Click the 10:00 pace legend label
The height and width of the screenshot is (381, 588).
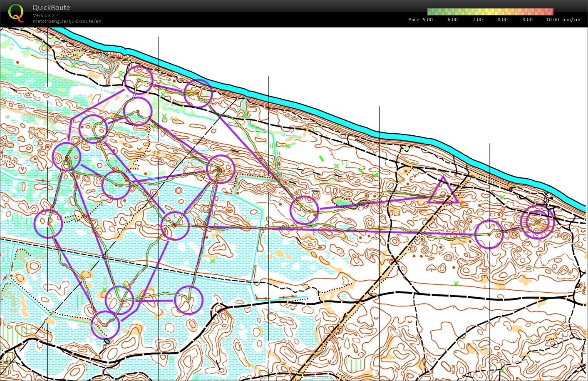click(552, 20)
